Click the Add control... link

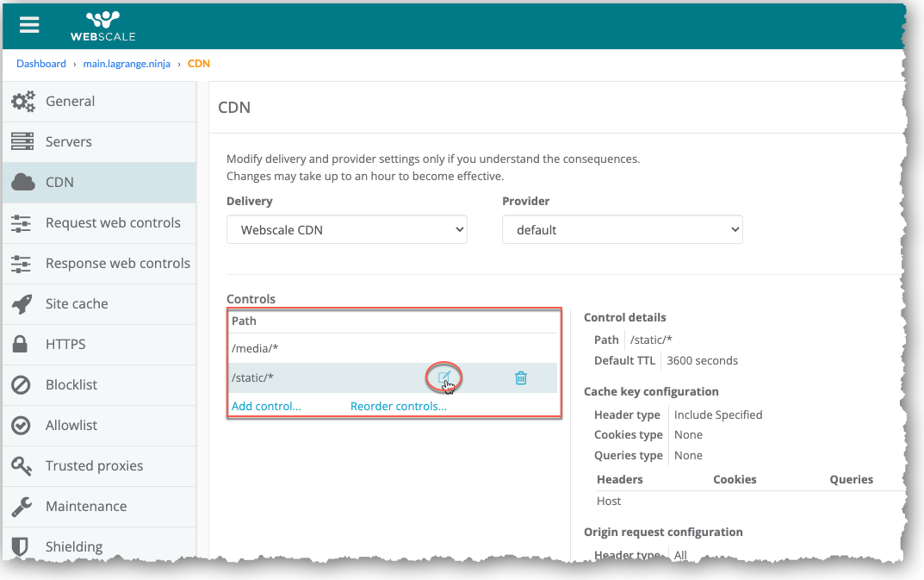266,406
